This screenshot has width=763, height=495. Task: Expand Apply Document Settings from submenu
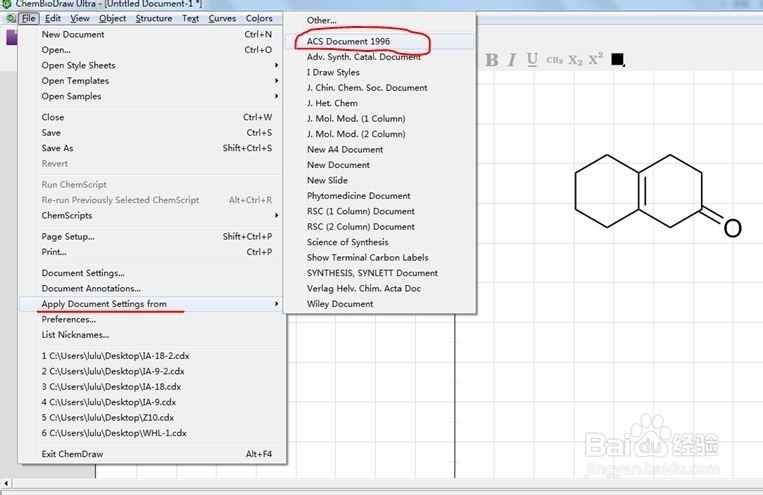tap(151, 304)
